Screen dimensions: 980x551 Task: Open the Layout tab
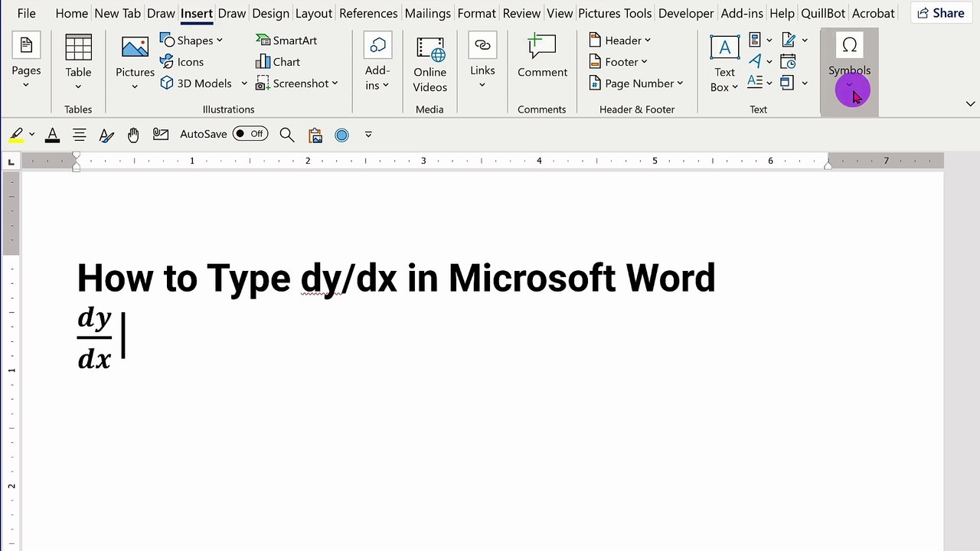coord(314,13)
